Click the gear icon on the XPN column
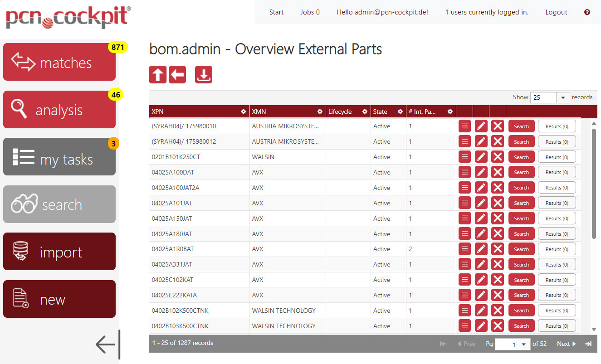601x364 pixels. tap(244, 111)
